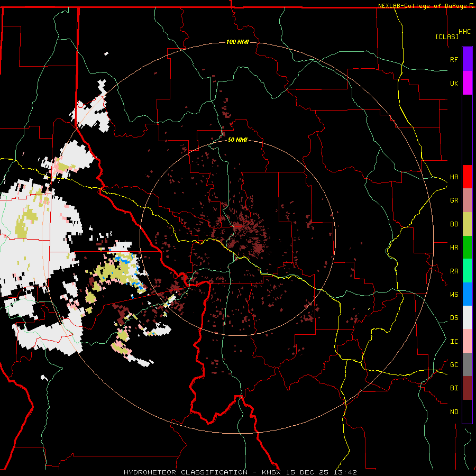Screen dimensions: 476x476
Task: Click the GC legend label
Action: pyautogui.click(x=454, y=365)
